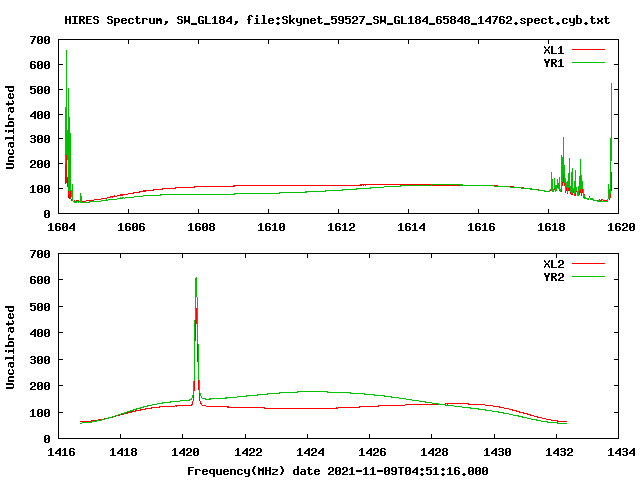The height and width of the screenshot is (480, 640).
Task: Select the YR1 legend label
Action: (553, 63)
